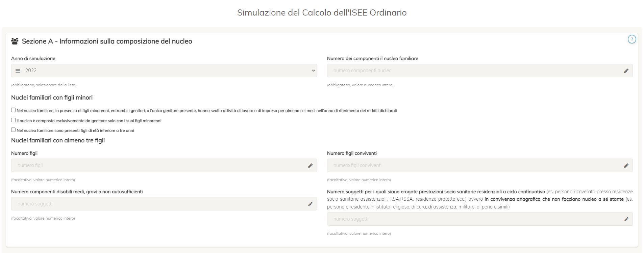The image size is (644, 253).
Task: Click pencil icon in disabili numero soggetti field
Action: point(310,204)
